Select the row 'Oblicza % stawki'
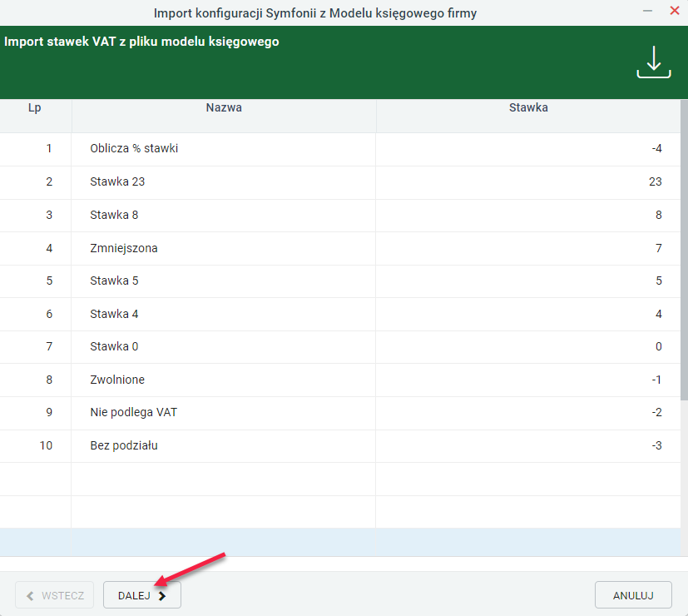Viewport: 688px width, 616px height. (x=340, y=148)
